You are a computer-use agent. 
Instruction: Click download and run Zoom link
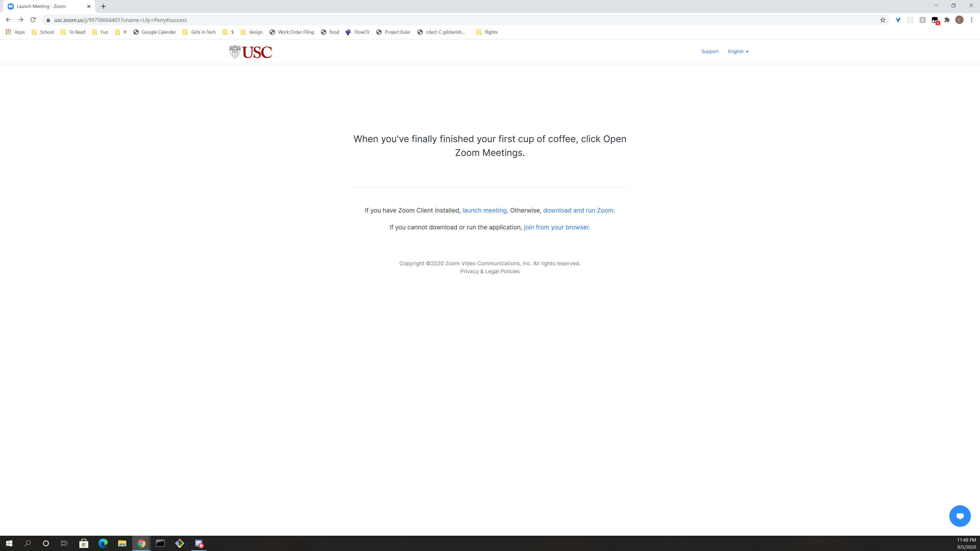point(579,211)
